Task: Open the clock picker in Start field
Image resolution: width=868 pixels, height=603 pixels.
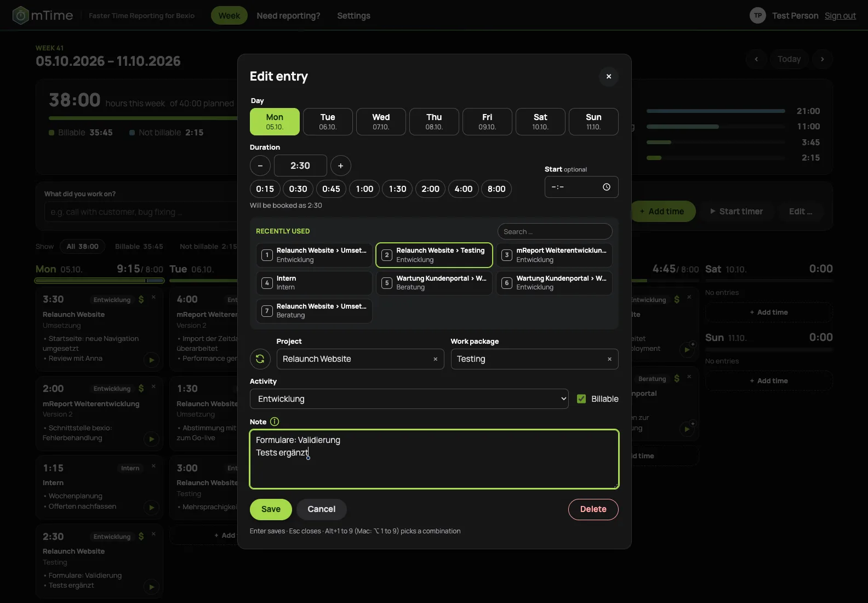Action: (x=607, y=187)
